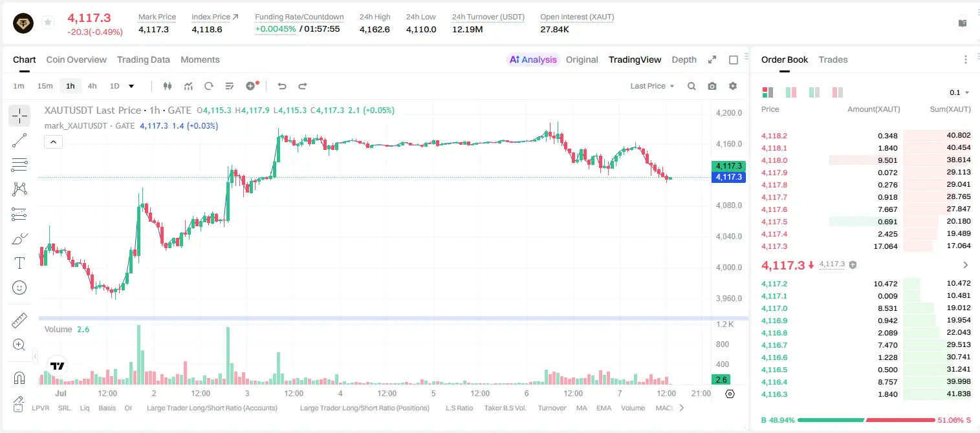
Task: Open the candlestick chart type icon
Action: 168,86
